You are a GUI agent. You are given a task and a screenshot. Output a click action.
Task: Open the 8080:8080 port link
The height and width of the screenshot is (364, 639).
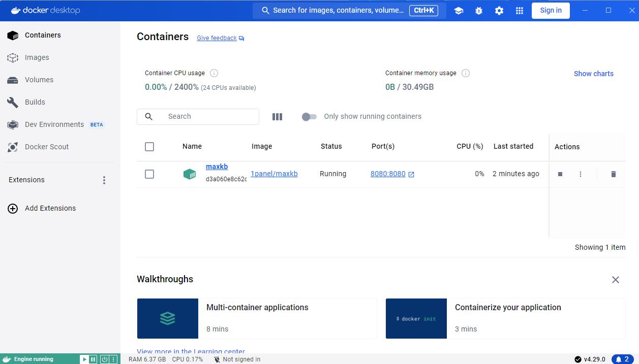[388, 174]
